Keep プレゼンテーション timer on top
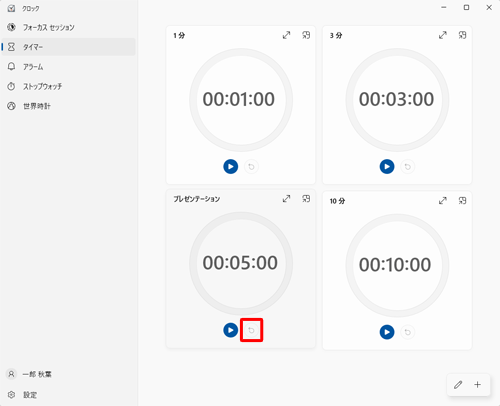The width and height of the screenshot is (500, 406). pos(306,199)
